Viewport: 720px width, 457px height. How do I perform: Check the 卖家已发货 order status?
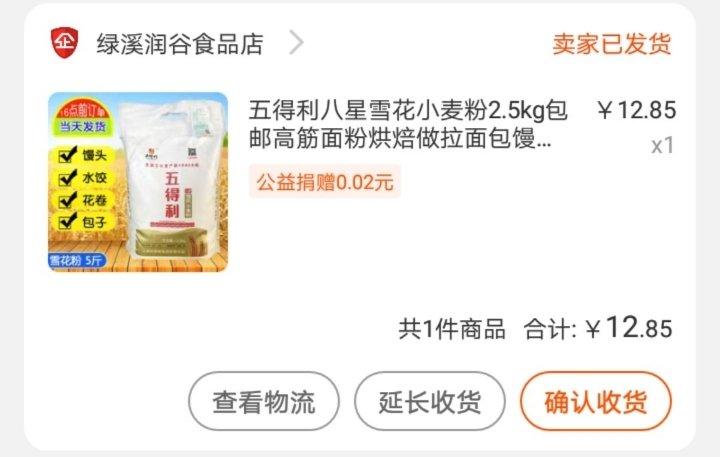tap(612, 44)
